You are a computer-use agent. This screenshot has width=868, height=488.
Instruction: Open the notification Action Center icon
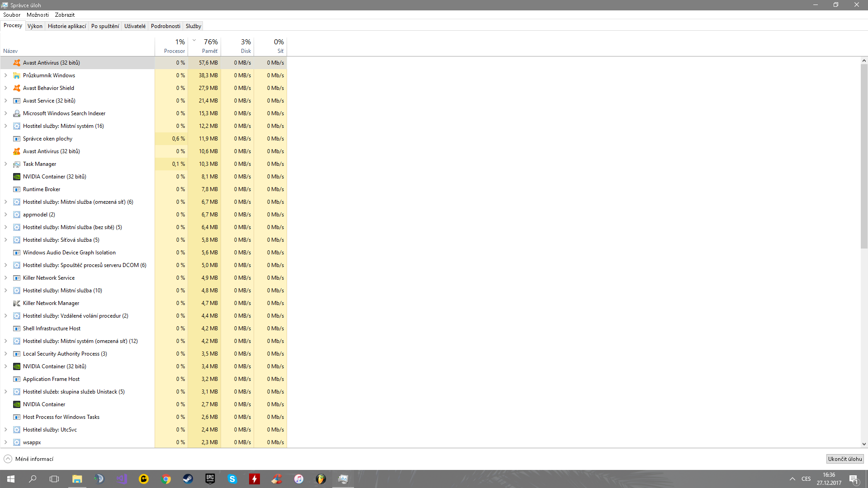(x=854, y=479)
